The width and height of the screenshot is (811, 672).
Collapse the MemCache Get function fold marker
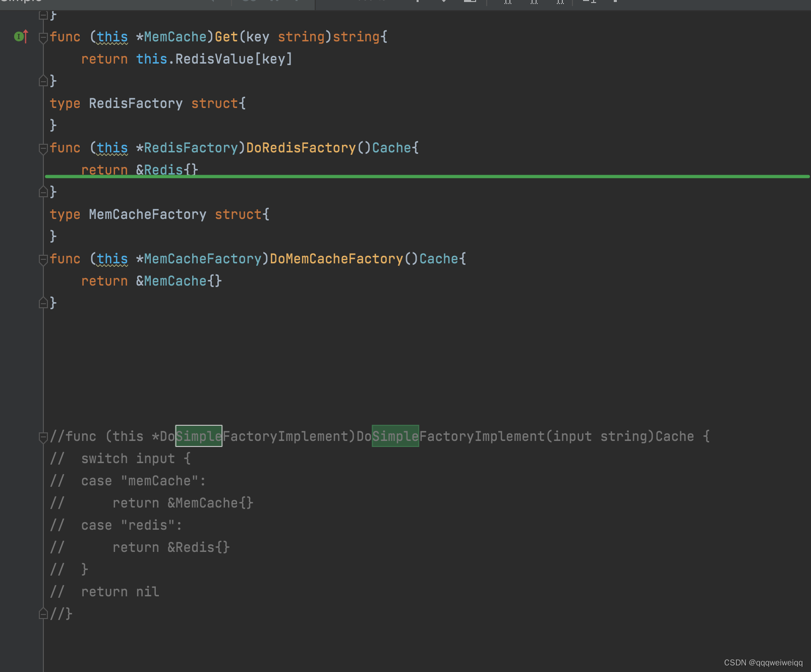point(43,37)
